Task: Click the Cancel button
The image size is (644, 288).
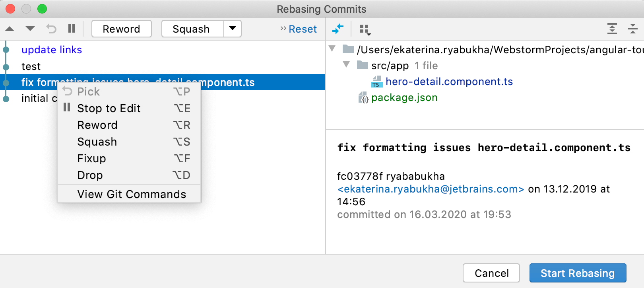Action: click(491, 273)
